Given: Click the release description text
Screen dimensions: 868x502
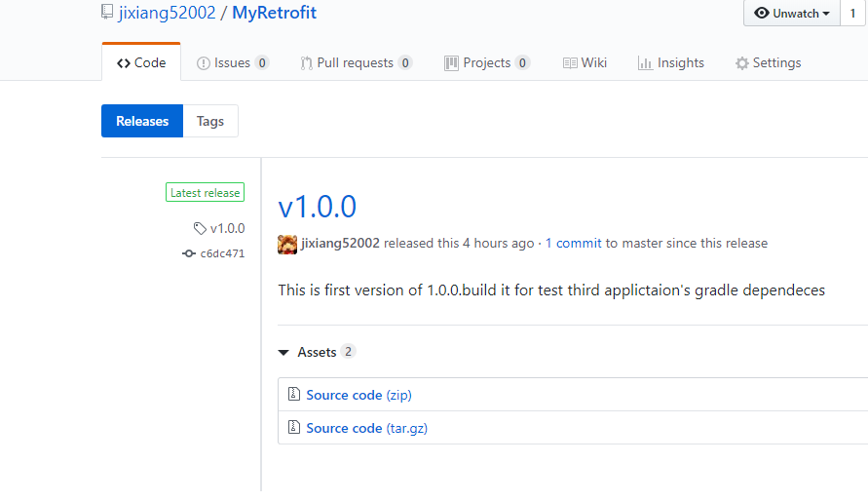Looking at the screenshot, I should coord(551,290).
